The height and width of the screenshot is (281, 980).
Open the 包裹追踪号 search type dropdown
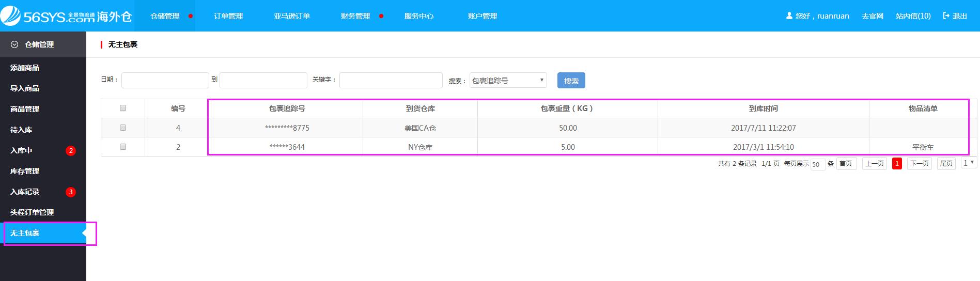(508, 80)
